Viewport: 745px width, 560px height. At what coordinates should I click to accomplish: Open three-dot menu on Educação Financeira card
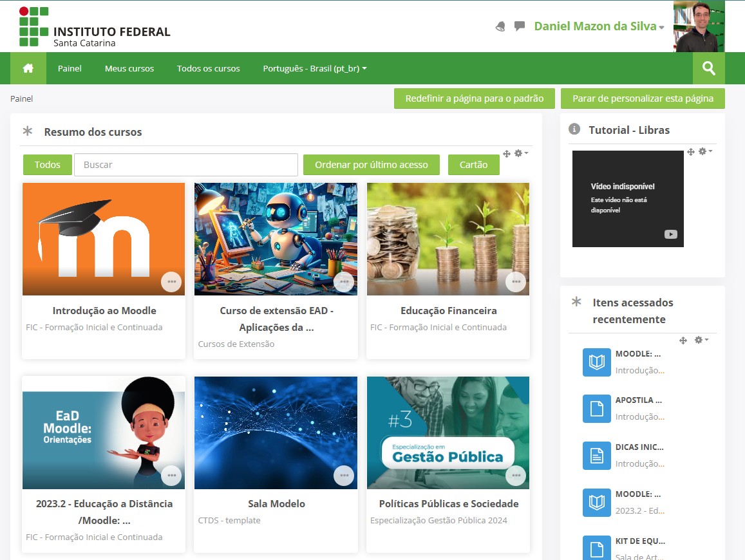pos(516,282)
